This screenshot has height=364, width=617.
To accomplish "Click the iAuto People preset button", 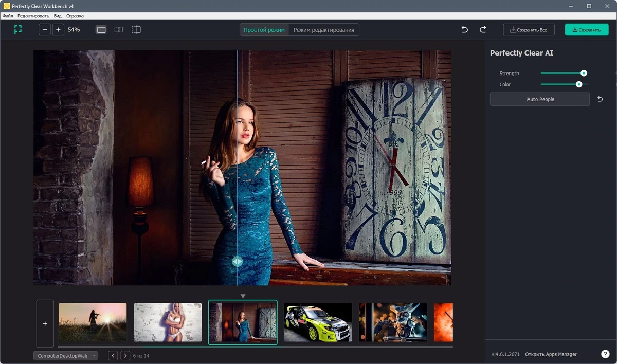I will [x=540, y=99].
